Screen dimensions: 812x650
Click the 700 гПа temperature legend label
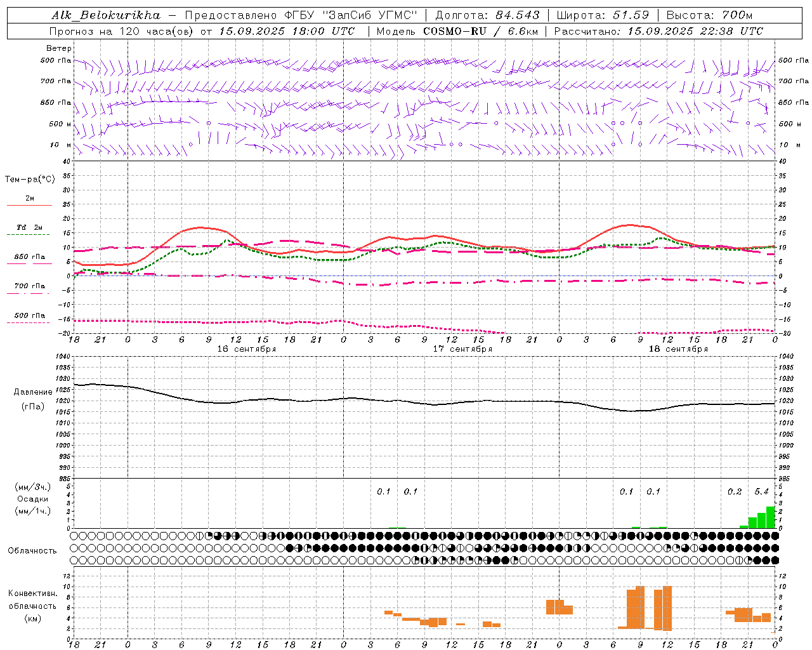tap(30, 286)
